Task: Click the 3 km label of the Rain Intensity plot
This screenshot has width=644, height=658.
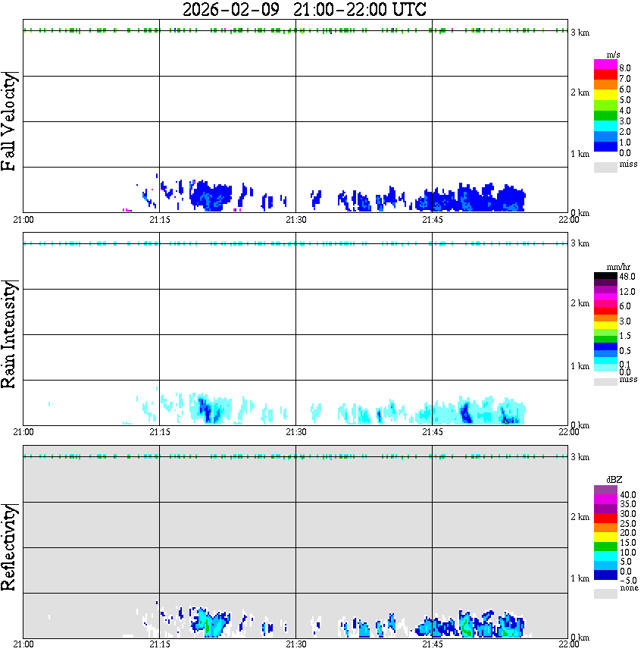Action: click(x=580, y=244)
